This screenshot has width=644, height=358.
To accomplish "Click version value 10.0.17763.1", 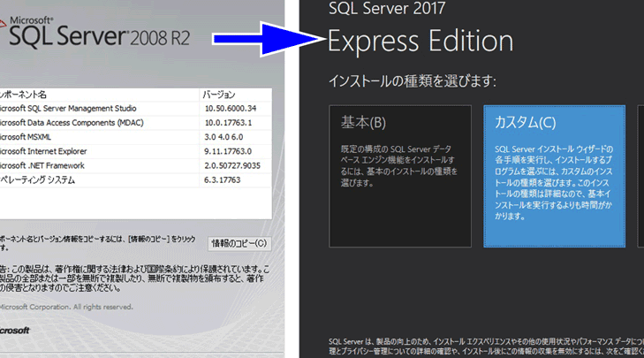I will (x=228, y=123).
